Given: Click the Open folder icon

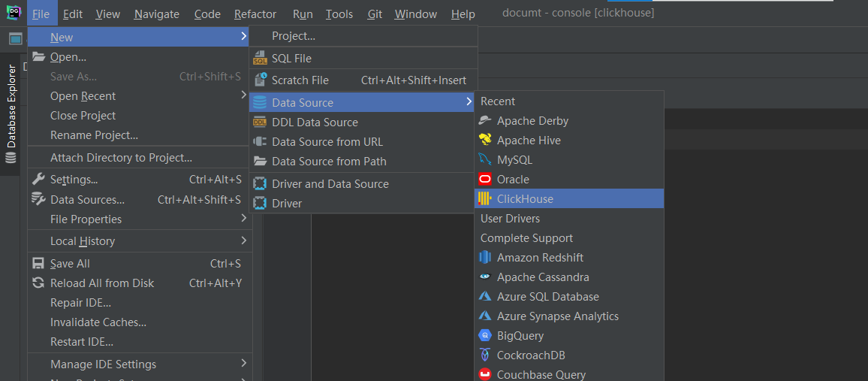Looking at the screenshot, I should (x=38, y=56).
